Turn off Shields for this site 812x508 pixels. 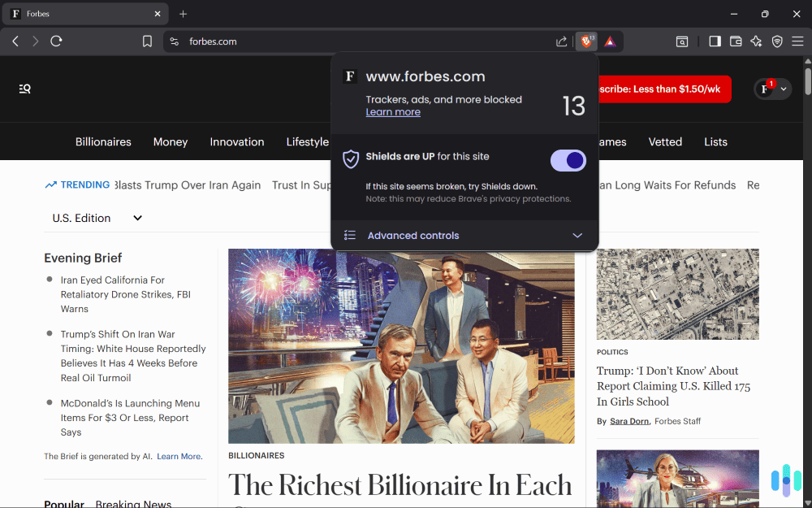tap(568, 160)
